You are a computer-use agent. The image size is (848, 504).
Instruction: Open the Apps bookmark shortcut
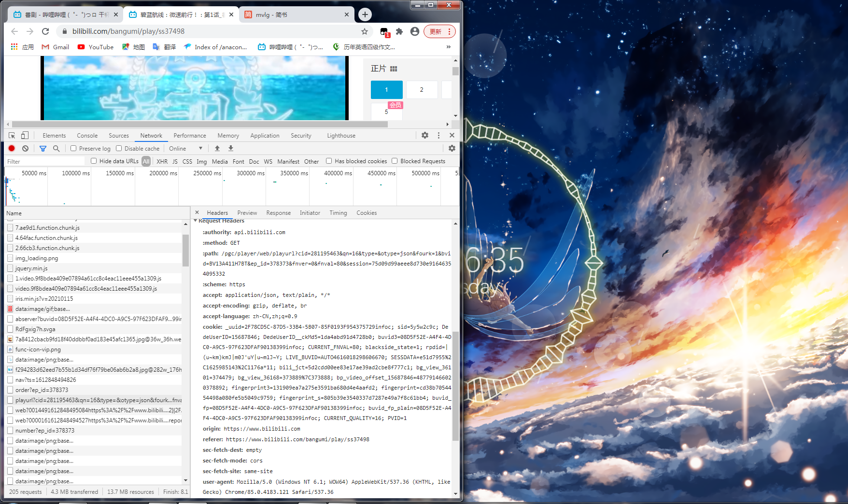(x=22, y=47)
